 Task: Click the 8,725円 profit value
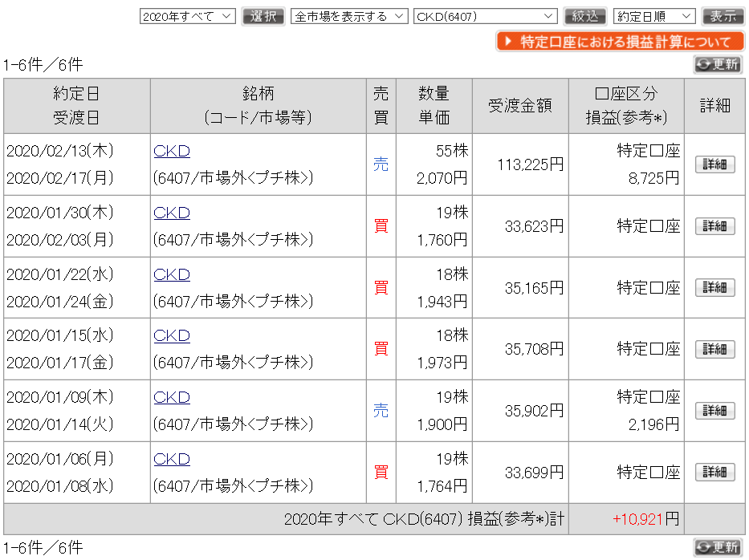[x=653, y=179]
